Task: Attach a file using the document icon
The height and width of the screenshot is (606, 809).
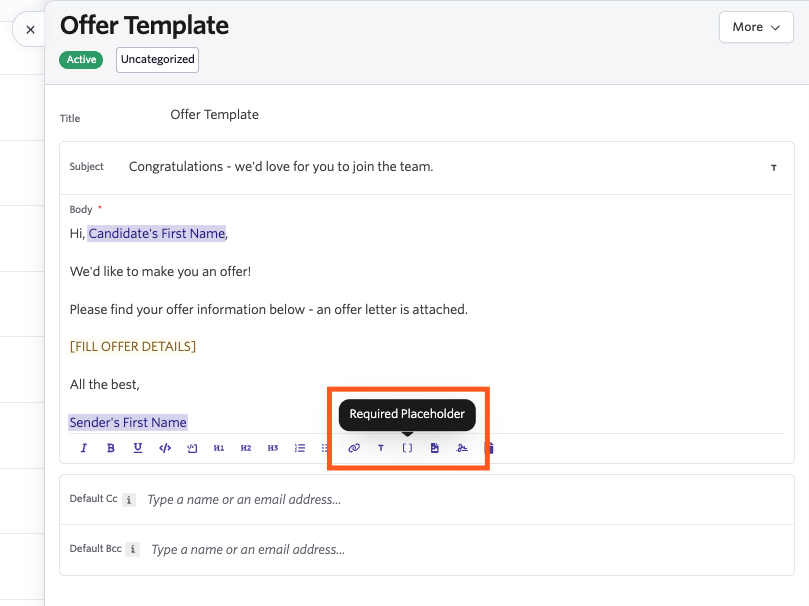Action: coord(434,448)
